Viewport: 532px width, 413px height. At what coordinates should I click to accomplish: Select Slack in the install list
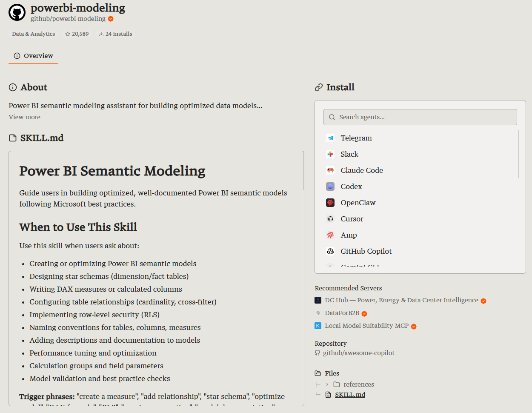420,154
